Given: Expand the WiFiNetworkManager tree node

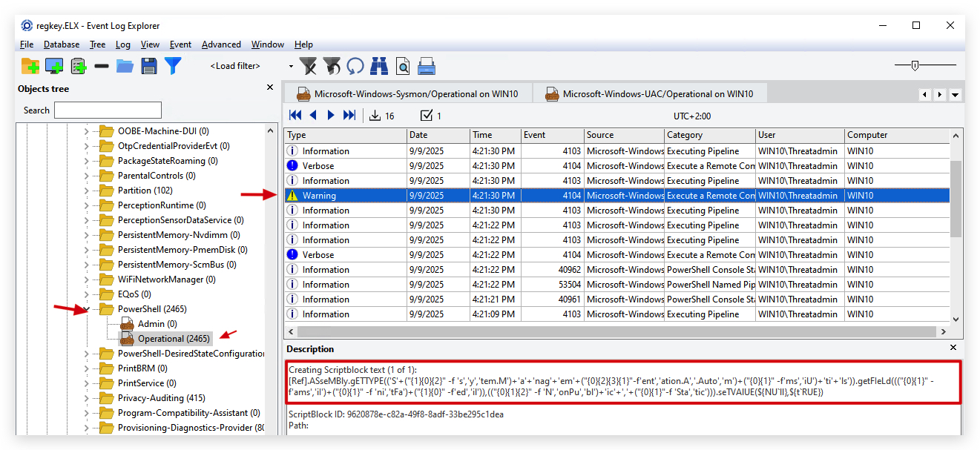Looking at the screenshot, I should (x=86, y=279).
